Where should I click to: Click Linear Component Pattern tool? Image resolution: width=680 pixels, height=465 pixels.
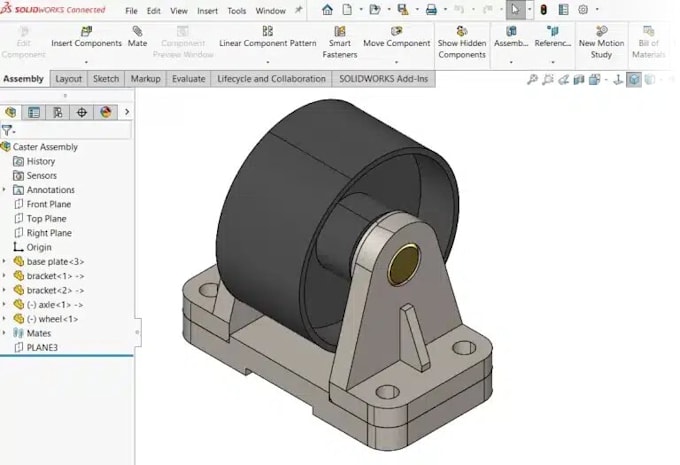[x=268, y=37]
